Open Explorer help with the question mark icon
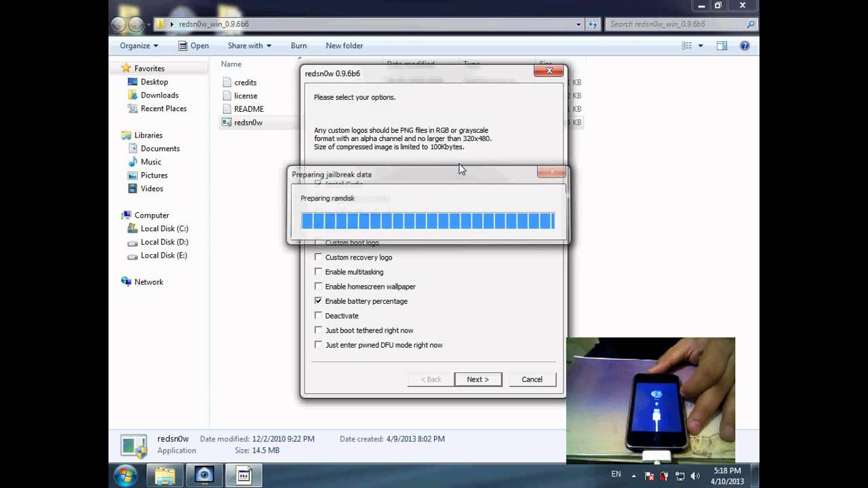868x488 pixels. click(745, 46)
